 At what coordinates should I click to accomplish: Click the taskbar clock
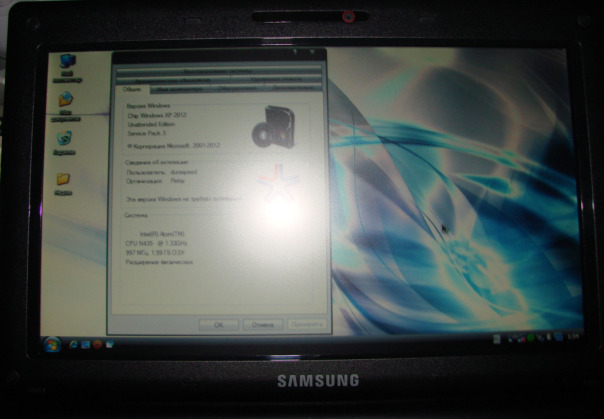tap(574, 337)
